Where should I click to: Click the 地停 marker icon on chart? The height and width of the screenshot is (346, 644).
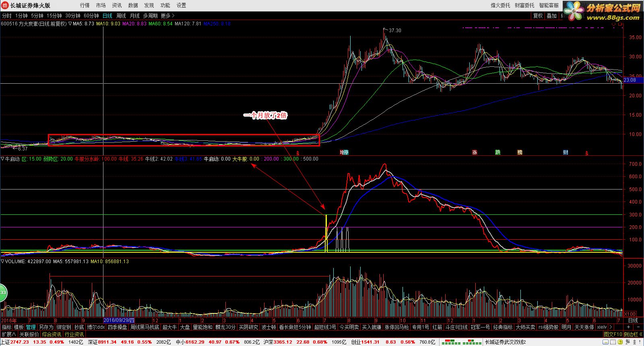(344, 152)
